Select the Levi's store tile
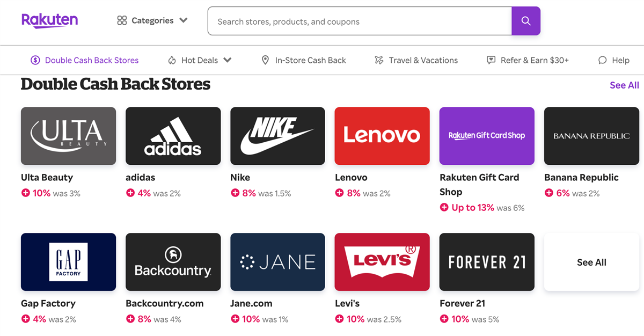Screen dimensions: 644x336 click(x=382, y=262)
